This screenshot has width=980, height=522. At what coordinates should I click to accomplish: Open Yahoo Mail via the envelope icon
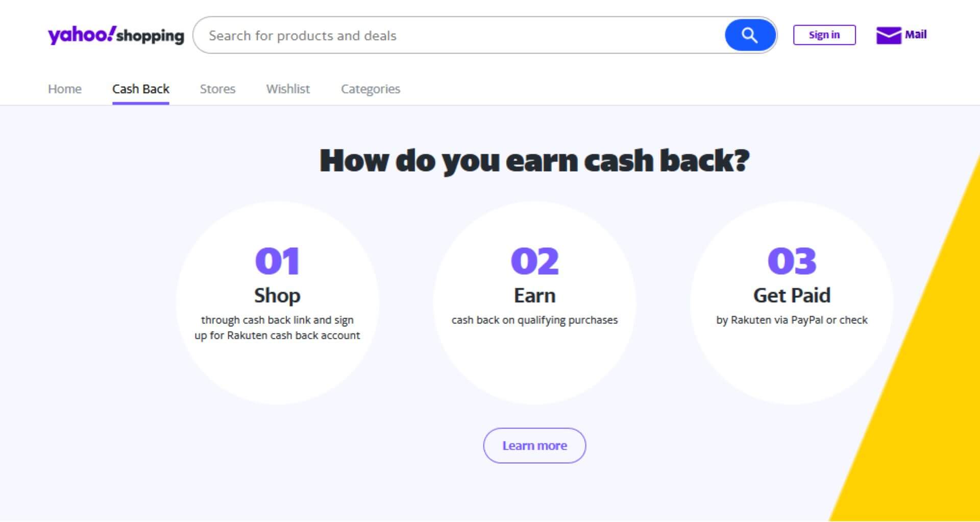pyautogui.click(x=887, y=35)
